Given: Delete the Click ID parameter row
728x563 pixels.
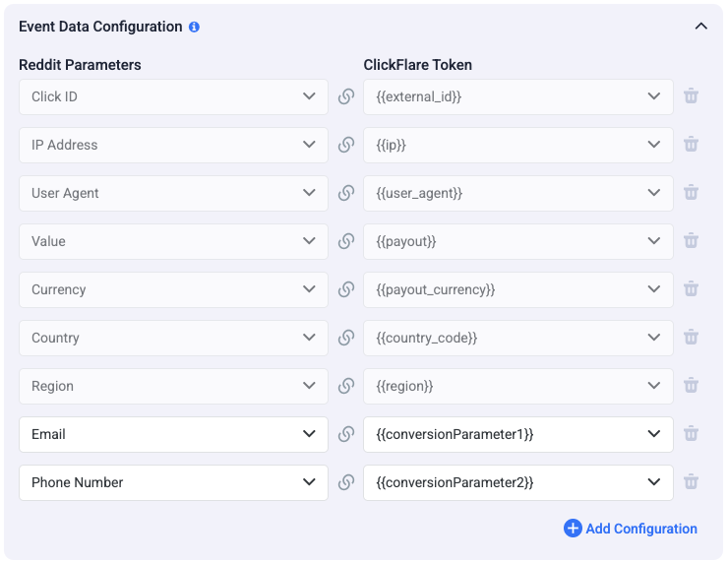Looking at the screenshot, I should click(x=692, y=96).
